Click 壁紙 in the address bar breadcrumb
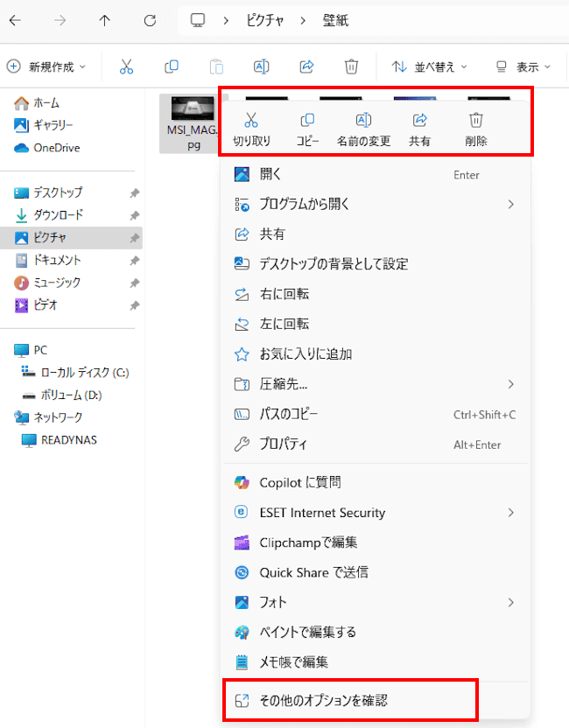 point(335,20)
